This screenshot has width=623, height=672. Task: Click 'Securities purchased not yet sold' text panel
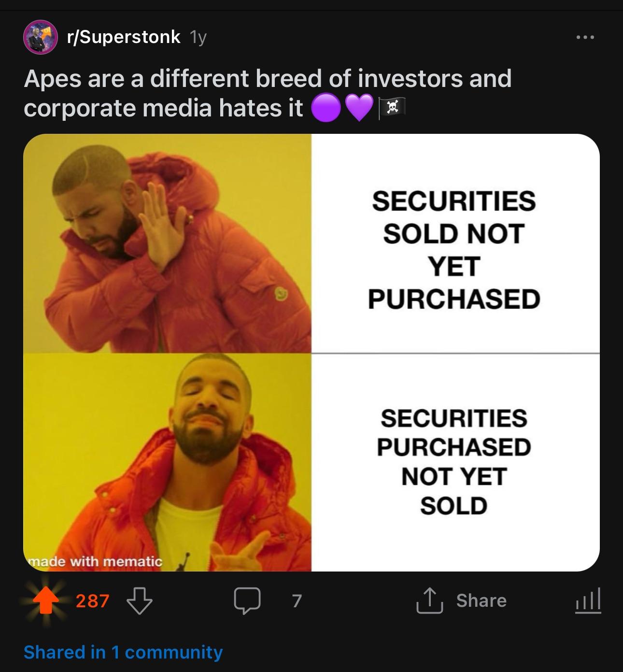(454, 462)
